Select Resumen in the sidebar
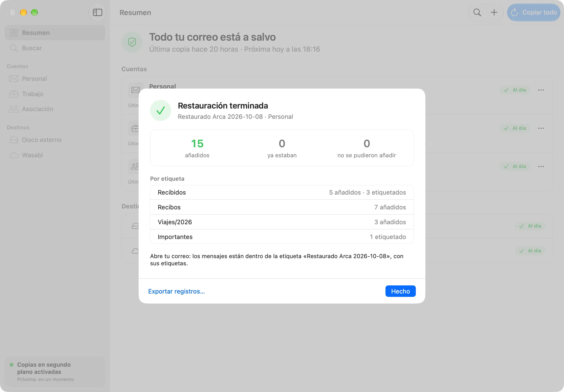564x392 pixels. coord(55,33)
